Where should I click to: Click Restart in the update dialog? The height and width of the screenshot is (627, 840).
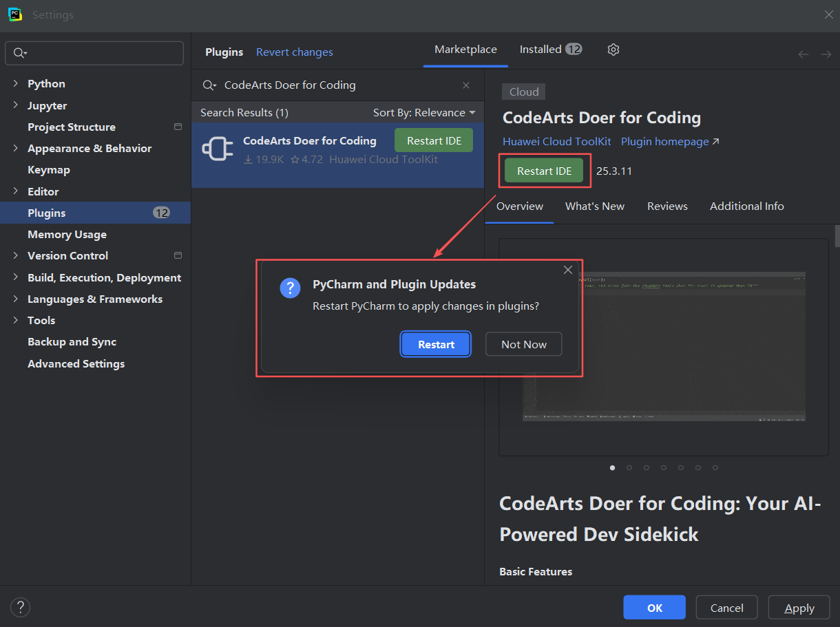click(436, 344)
